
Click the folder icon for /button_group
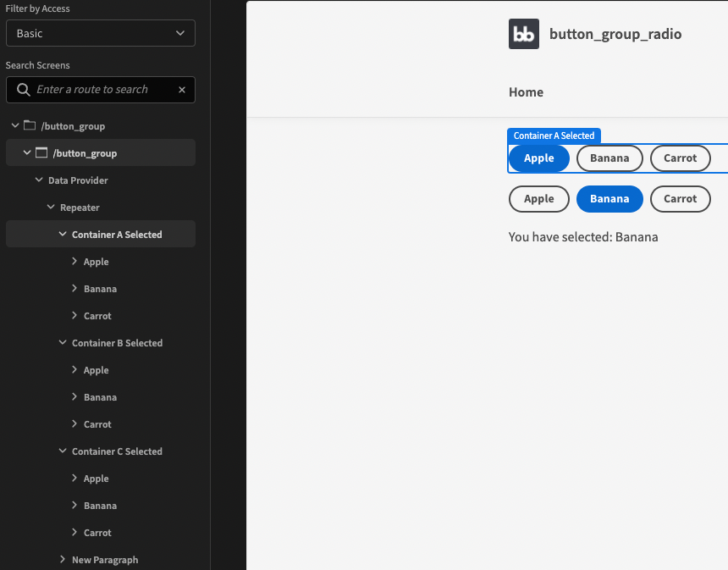point(30,125)
